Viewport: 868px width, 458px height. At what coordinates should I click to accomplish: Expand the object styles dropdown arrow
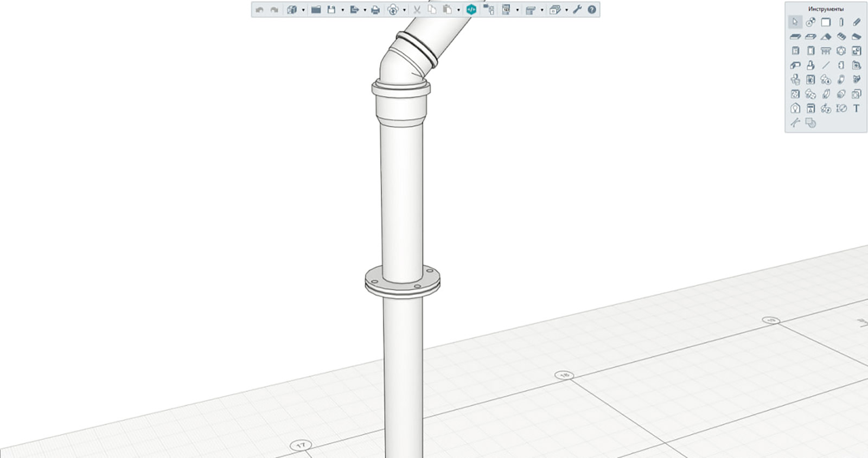tap(541, 10)
